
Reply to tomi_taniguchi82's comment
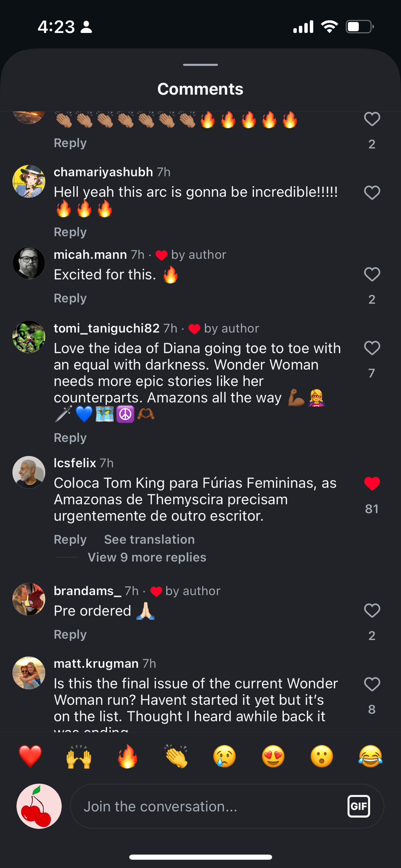(x=70, y=437)
